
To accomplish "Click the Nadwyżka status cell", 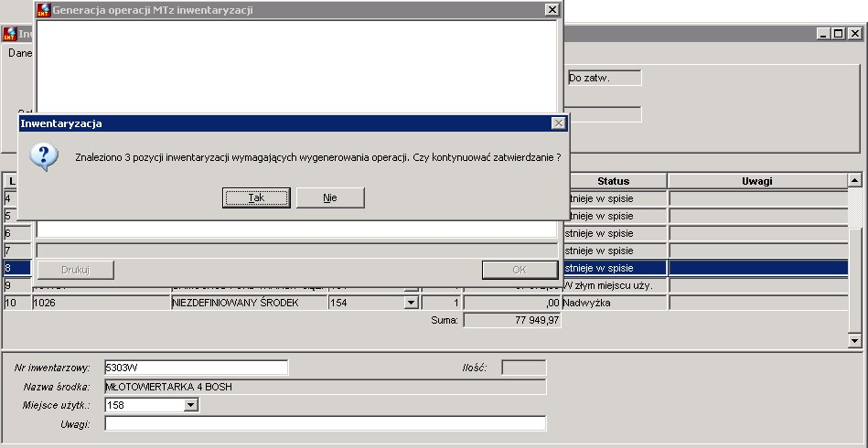I will tap(614, 303).
